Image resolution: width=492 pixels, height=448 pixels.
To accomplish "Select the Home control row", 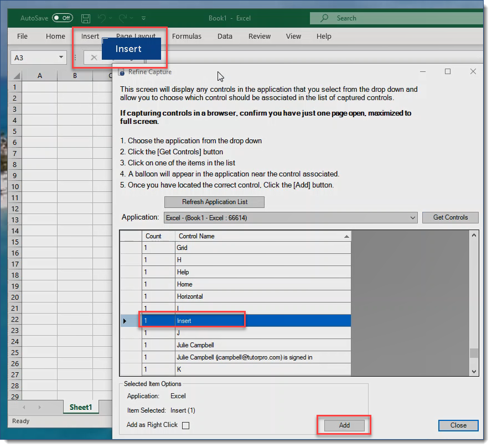I will click(236, 284).
